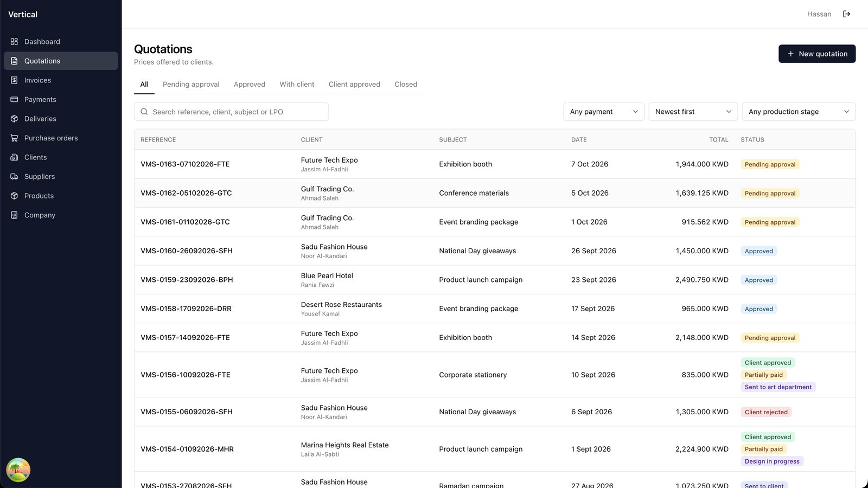This screenshot has height=488, width=868.
Task: Switch to the Approved tab
Action: tap(250, 85)
